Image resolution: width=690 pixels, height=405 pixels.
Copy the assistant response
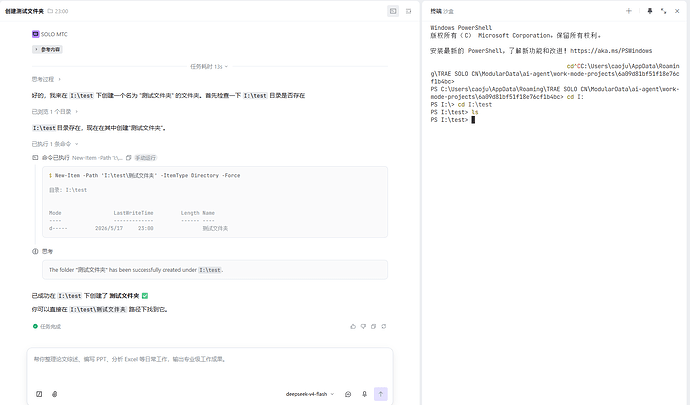(x=373, y=327)
